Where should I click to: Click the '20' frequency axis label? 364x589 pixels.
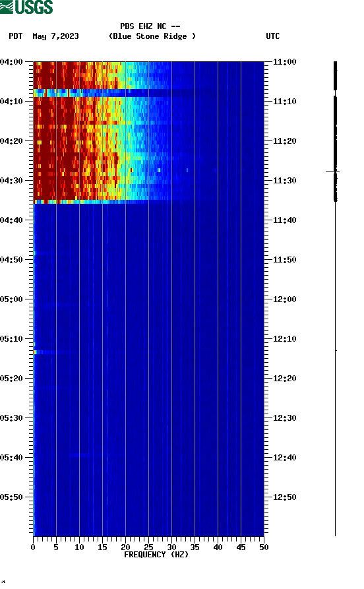pos(125,547)
